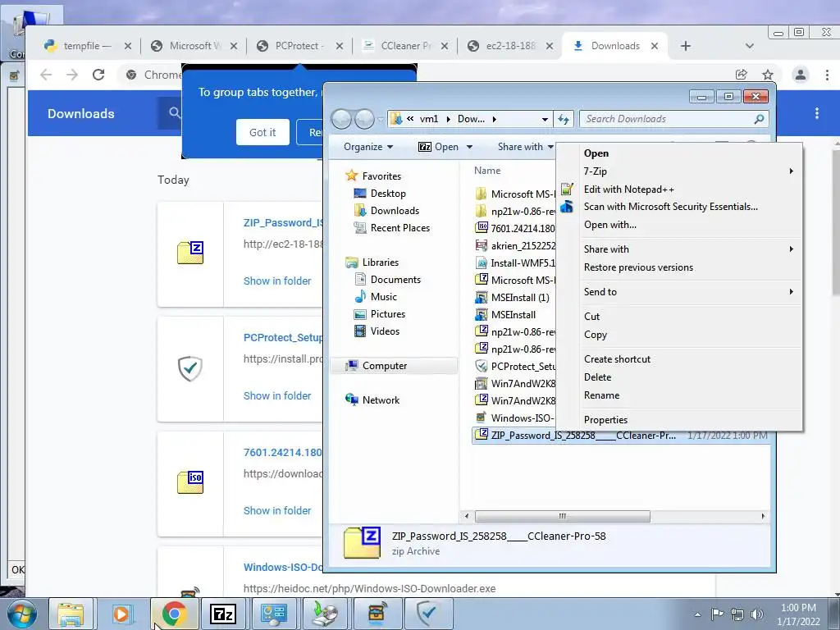Click the Explorer back navigation arrow
The height and width of the screenshot is (630, 840).
(341, 119)
